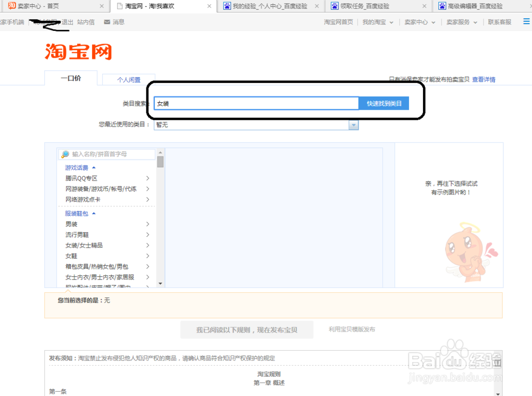Open 联系客服 in the top bar
This screenshot has width=532, height=396.
point(500,22)
